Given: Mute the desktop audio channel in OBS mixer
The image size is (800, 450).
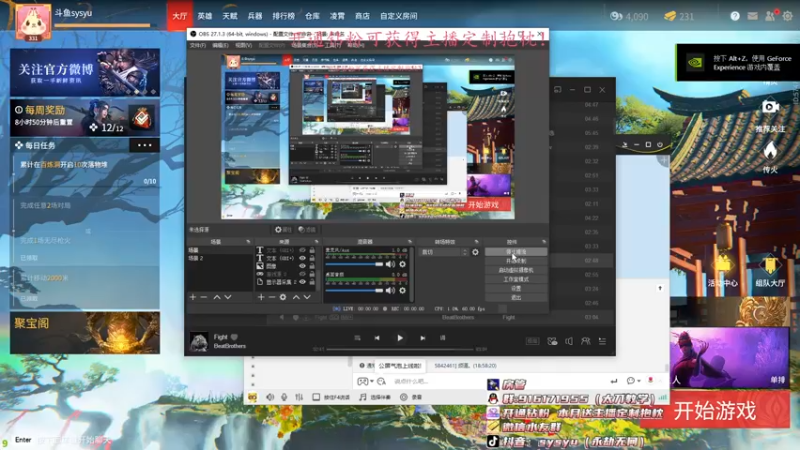Looking at the screenshot, I should click(390, 290).
